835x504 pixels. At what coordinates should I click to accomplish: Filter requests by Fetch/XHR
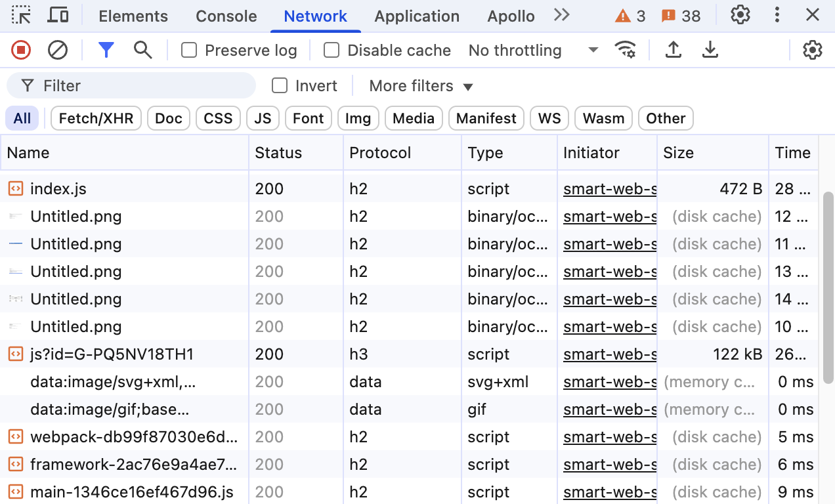click(x=96, y=118)
